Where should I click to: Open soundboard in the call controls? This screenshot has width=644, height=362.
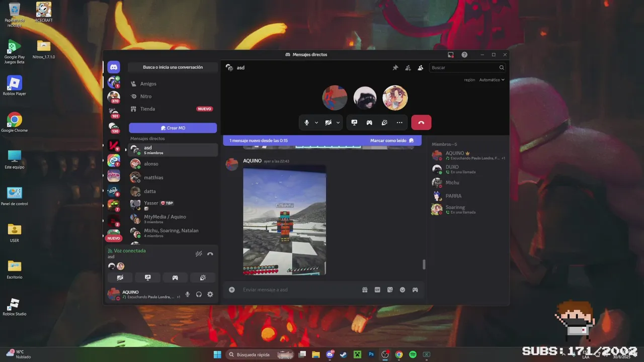pyautogui.click(x=384, y=123)
